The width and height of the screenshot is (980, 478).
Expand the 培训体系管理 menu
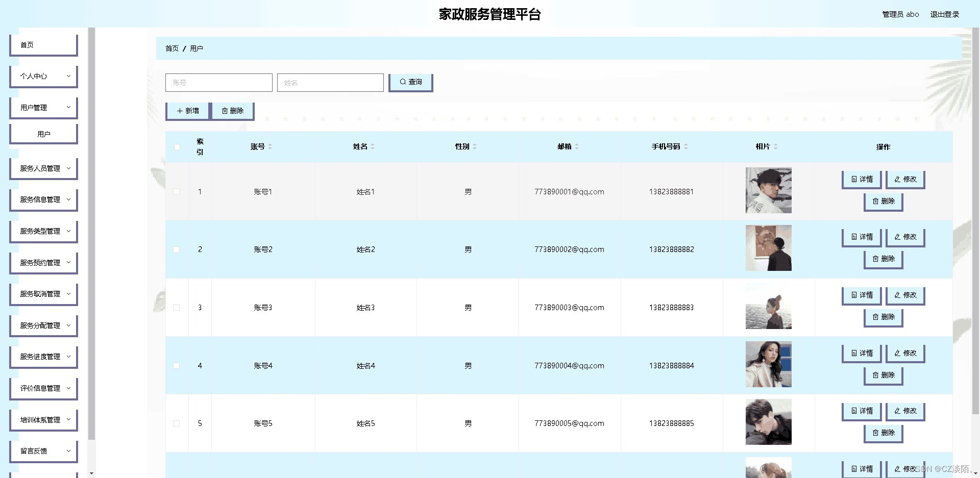43,420
